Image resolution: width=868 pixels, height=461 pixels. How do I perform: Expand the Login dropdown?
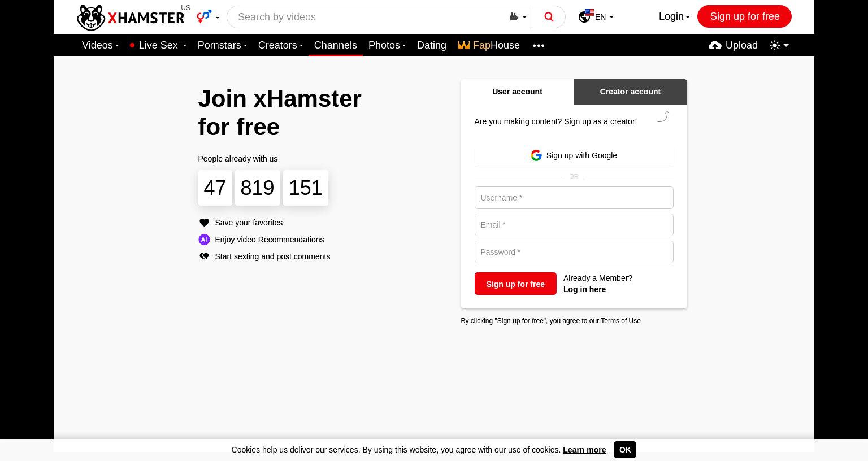674,16
